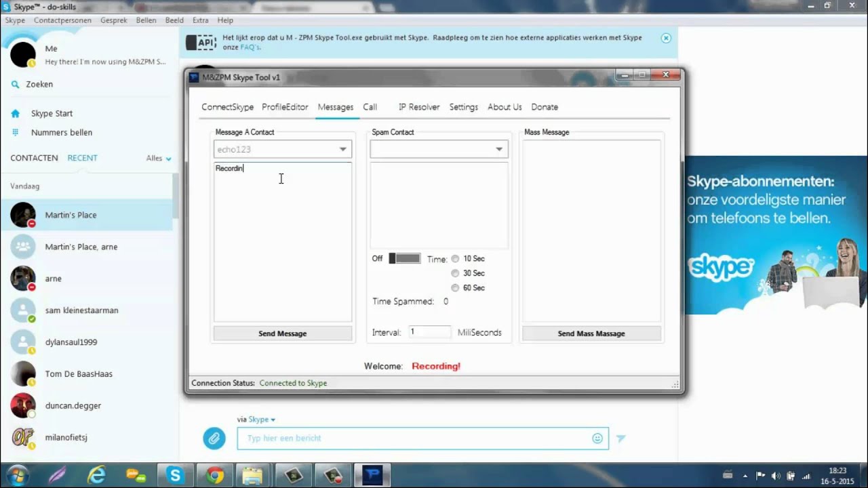
Task: Open File Explorer folder in taskbar
Action: 252,476
